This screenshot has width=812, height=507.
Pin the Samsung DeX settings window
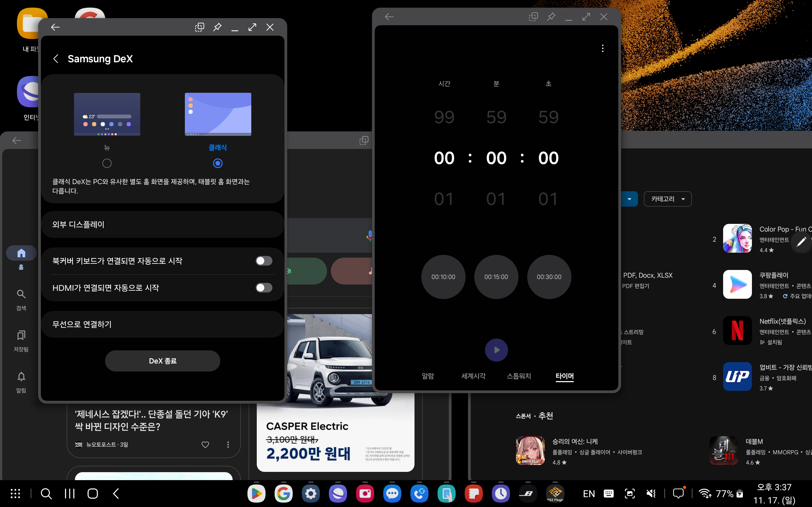coord(217,27)
